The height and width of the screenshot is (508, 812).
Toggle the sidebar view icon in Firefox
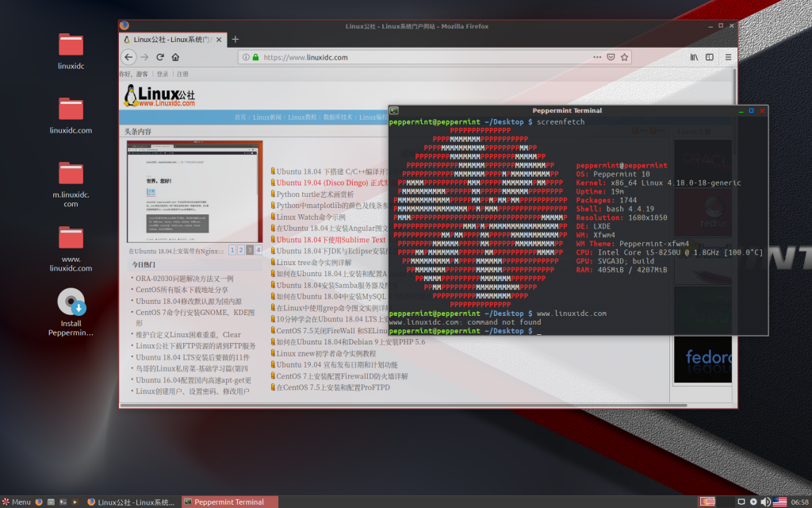[710, 57]
